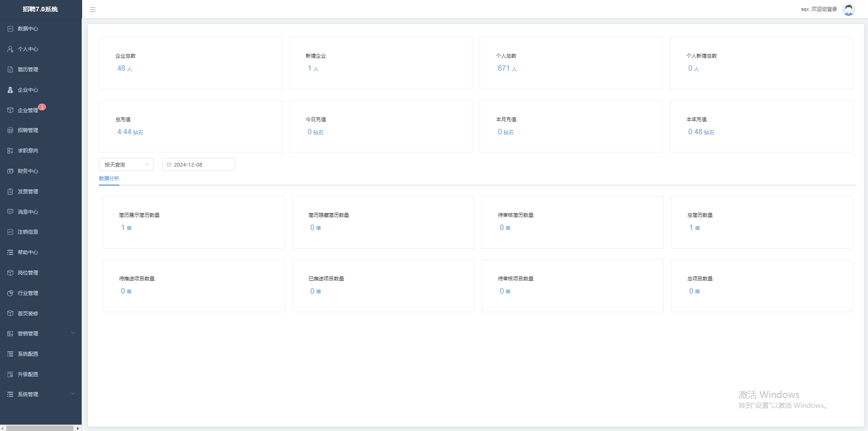Click the 个人中心 person icon

pyautogui.click(x=10, y=49)
